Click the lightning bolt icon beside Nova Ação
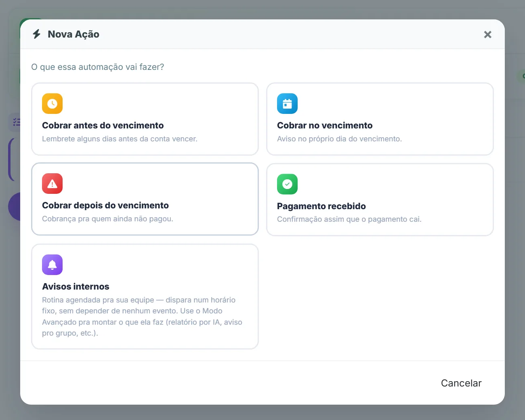Screen dimensions: 525x420 click(37, 34)
